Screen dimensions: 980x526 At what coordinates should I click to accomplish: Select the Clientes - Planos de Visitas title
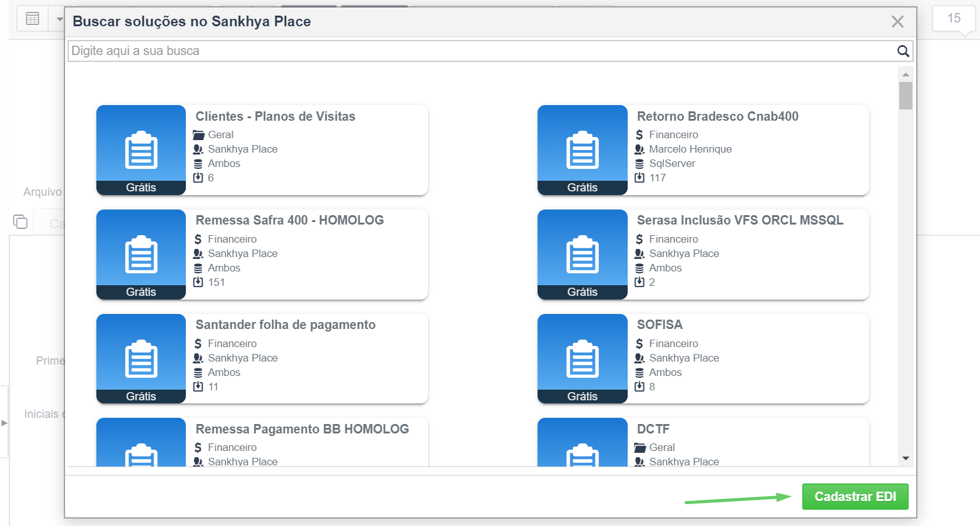[275, 116]
